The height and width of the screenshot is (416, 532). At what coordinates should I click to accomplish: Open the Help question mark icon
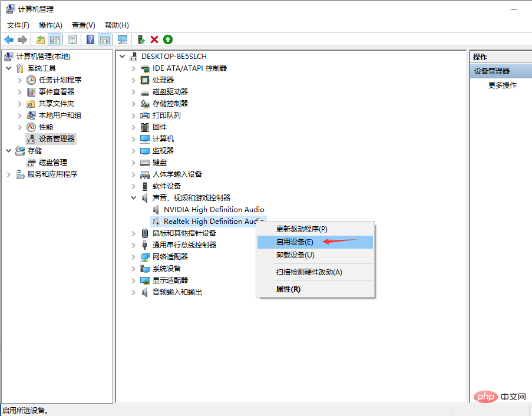tap(91, 39)
